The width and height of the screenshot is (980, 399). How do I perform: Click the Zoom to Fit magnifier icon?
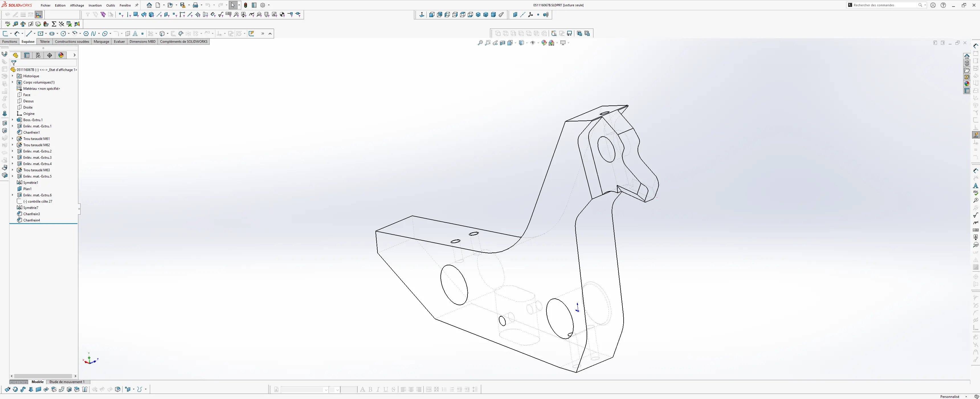click(481, 43)
